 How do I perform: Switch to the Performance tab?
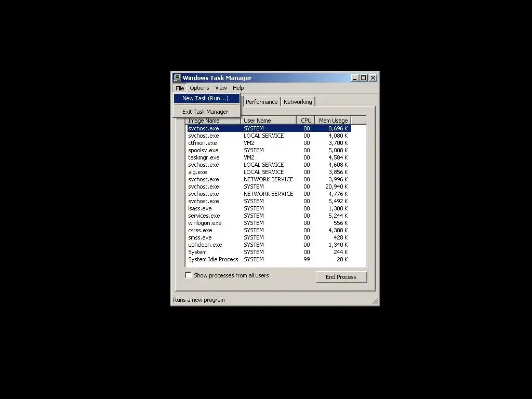click(261, 102)
